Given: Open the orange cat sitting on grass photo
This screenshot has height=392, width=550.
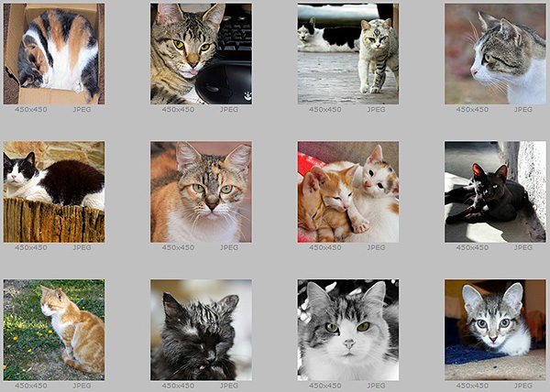Looking at the screenshot, I should [54, 330].
